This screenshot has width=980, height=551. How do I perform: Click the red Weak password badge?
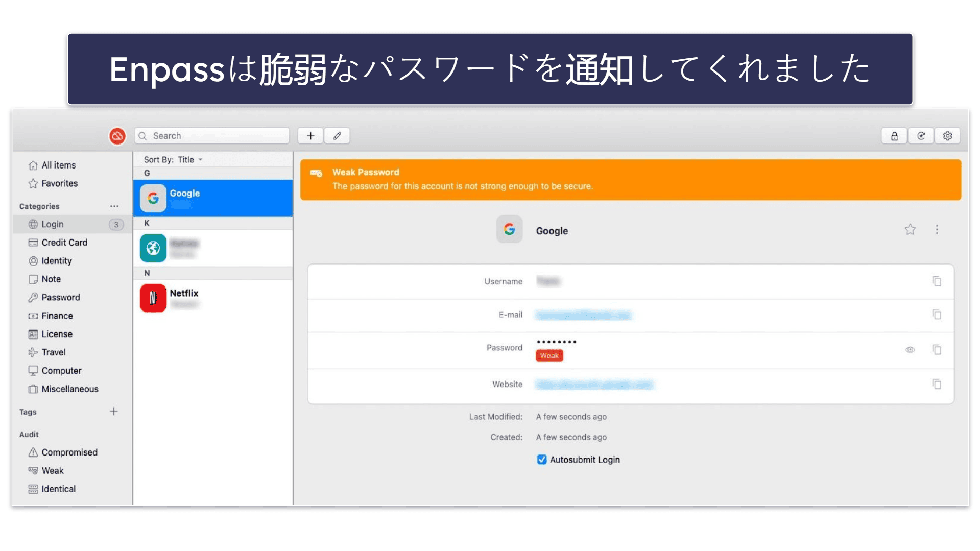pyautogui.click(x=549, y=356)
